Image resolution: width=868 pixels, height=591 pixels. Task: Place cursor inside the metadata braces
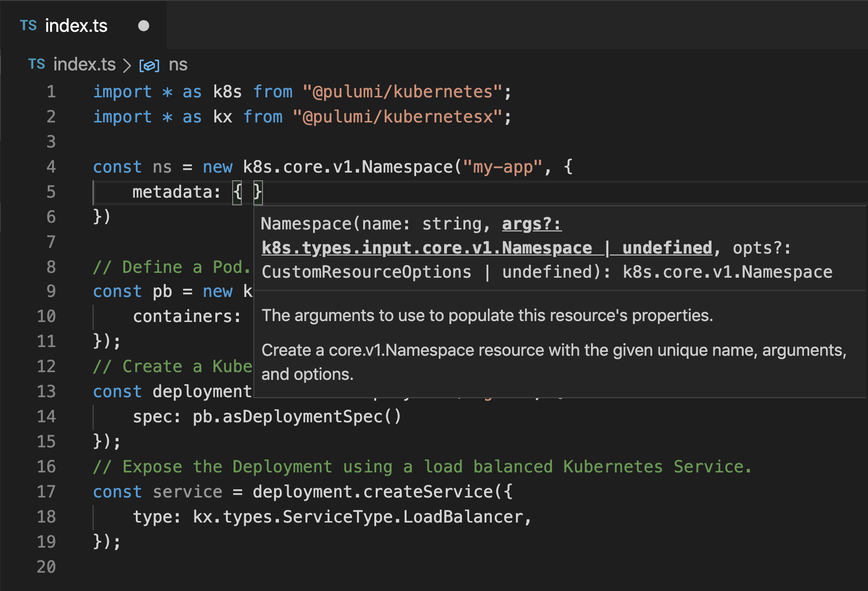pyautogui.click(x=248, y=192)
